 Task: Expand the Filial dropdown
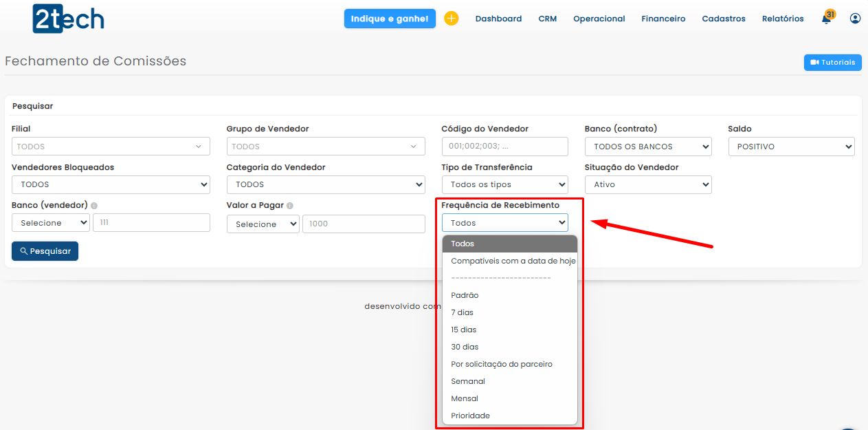(x=111, y=147)
